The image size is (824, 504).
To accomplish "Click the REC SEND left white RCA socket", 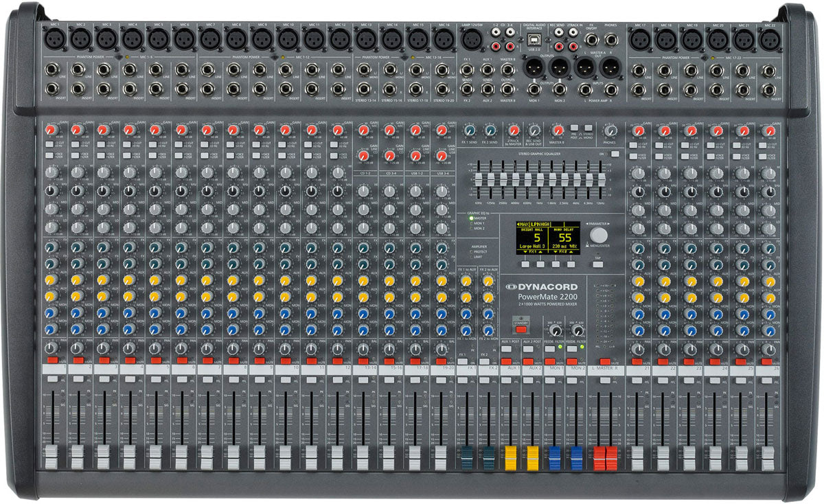I will 559,32.
